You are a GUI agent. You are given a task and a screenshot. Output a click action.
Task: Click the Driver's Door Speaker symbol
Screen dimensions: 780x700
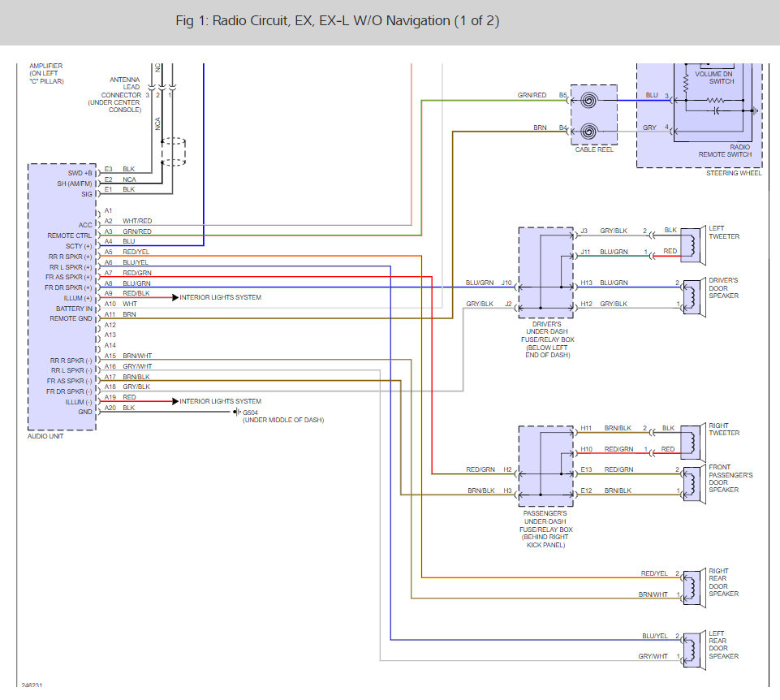pyautogui.click(x=694, y=296)
